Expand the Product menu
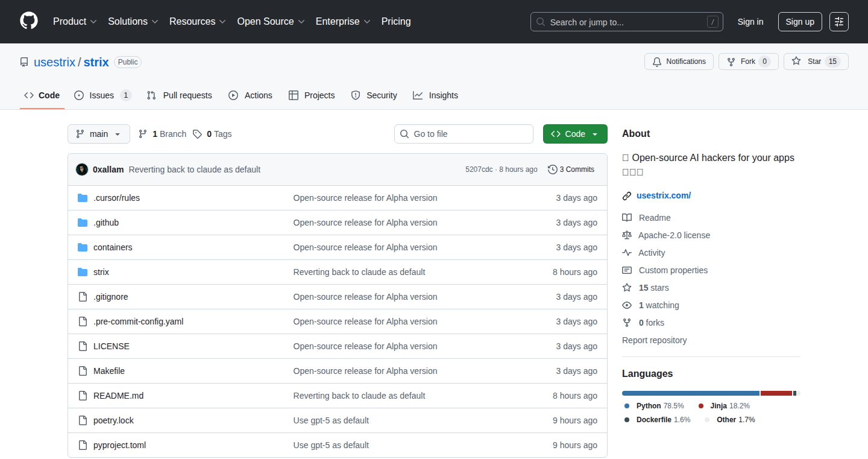The height and width of the screenshot is (459, 868). coord(75,22)
